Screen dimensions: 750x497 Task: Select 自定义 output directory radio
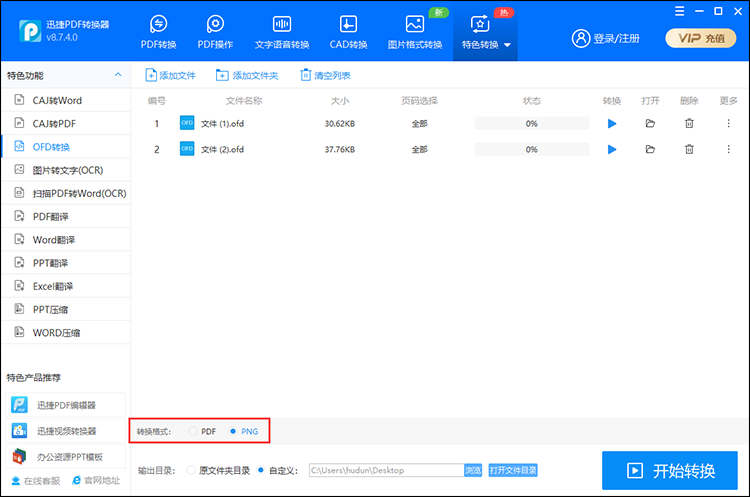coord(261,470)
